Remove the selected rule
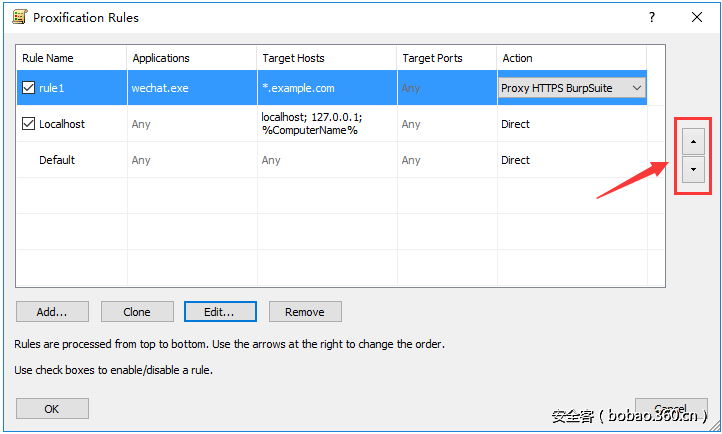Image resolution: width=722 pixels, height=434 pixels. pos(305,312)
